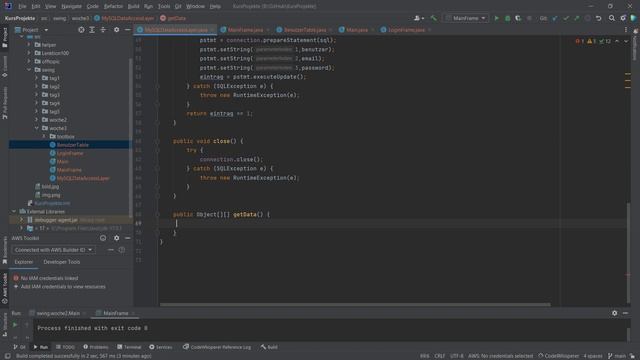
Task: Hide the Run tool window
Action: click(x=625, y=313)
